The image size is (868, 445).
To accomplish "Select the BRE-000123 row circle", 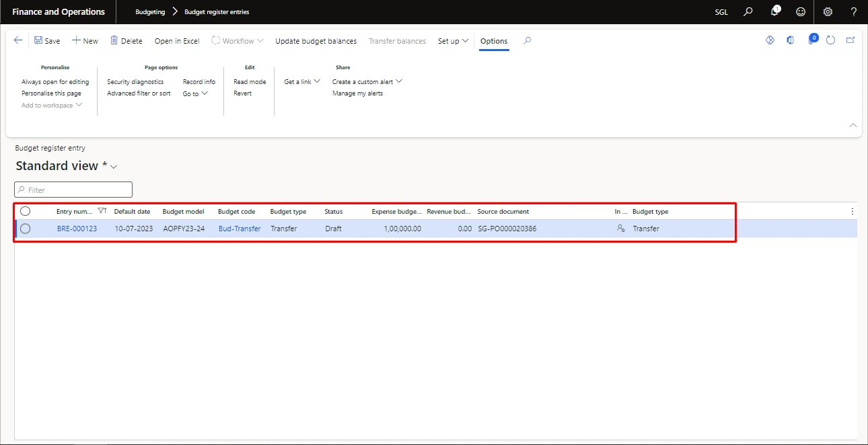I will (x=26, y=229).
